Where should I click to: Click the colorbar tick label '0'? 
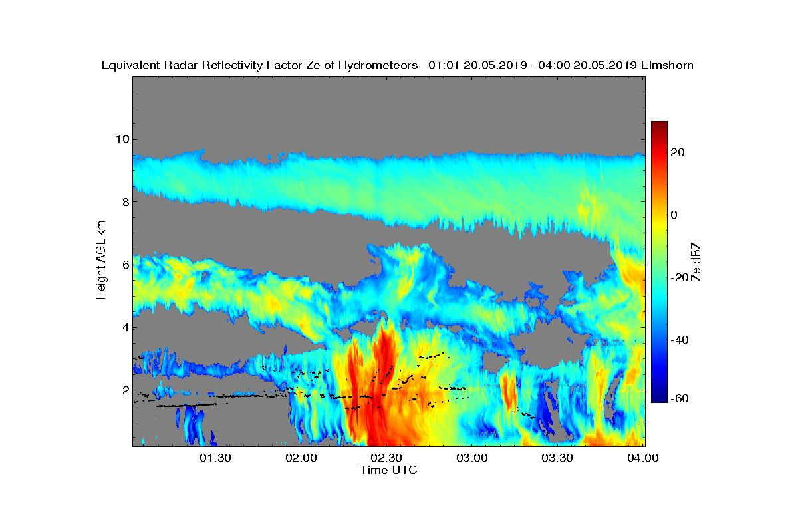pos(675,215)
